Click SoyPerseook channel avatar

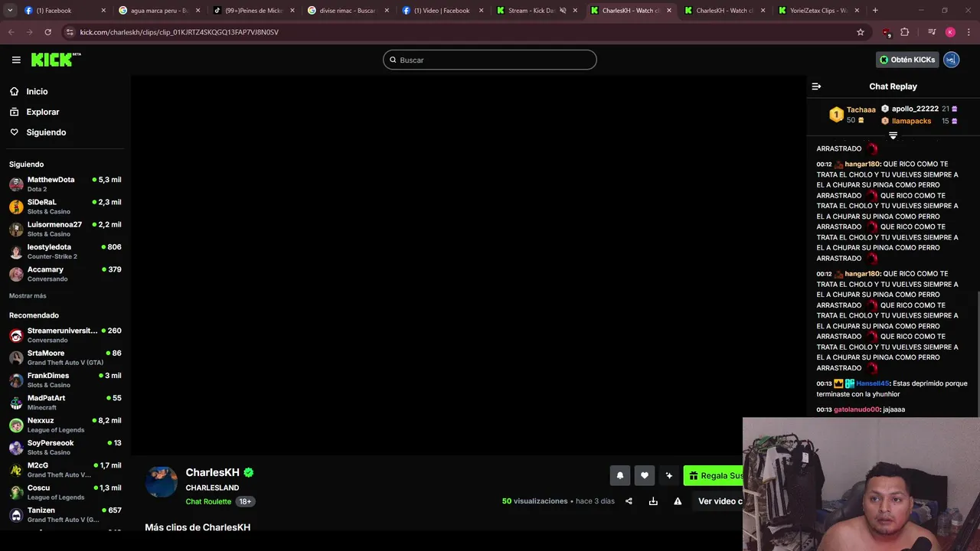pos(16,448)
